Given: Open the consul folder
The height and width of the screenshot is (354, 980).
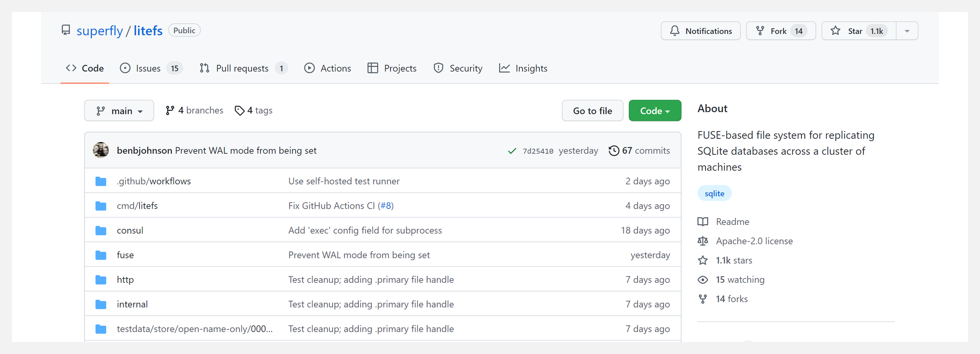Looking at the screenshot, I should (x=130, y=231).
